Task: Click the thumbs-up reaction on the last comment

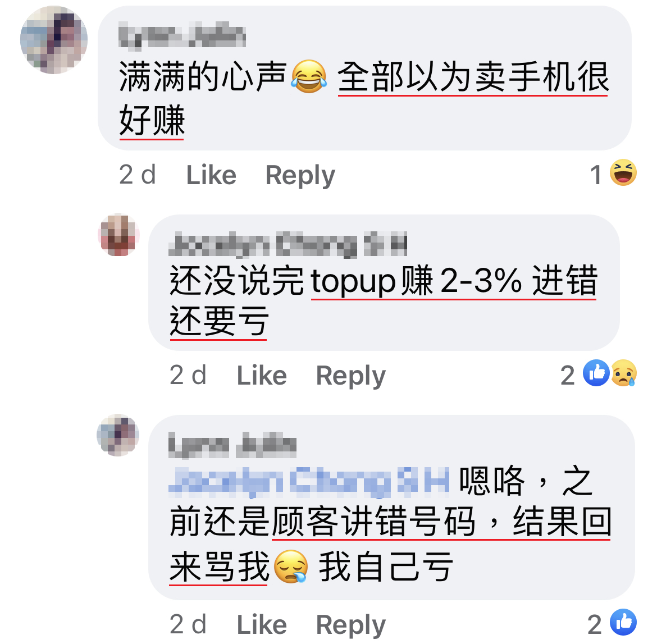Action: click(x=623, y=622)
